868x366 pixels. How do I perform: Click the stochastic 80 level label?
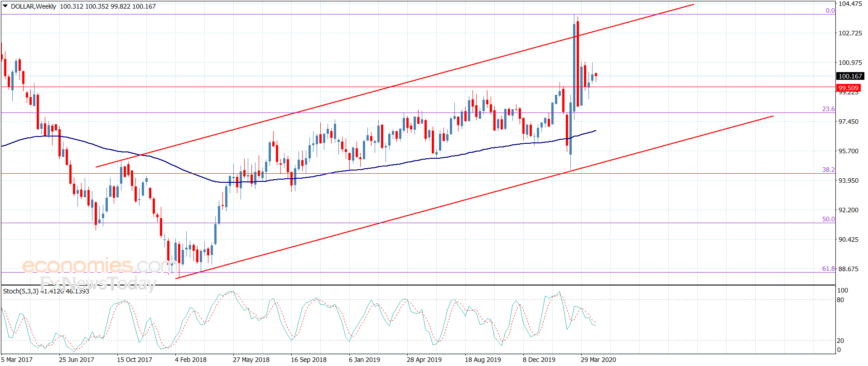coord(840,300)
